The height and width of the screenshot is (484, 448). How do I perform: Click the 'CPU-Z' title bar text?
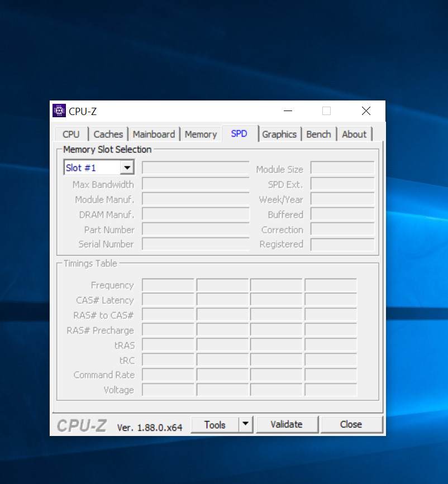point(83,112)
